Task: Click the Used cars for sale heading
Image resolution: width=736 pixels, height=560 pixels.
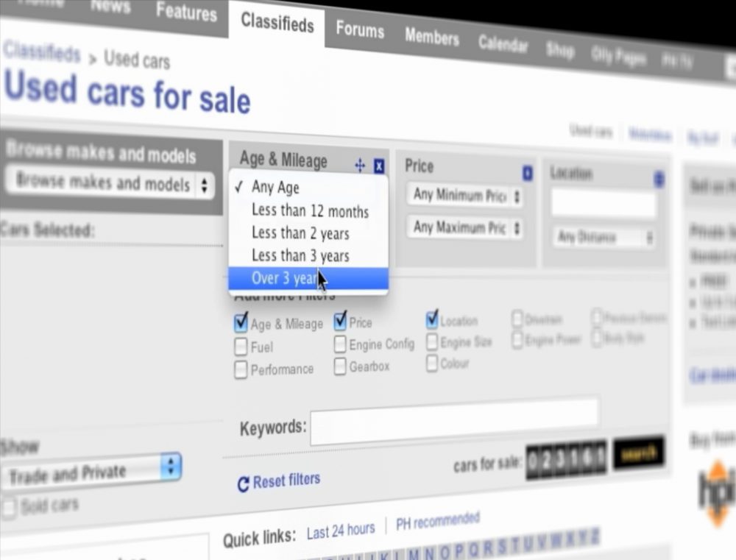Action: pyautogui.click(x=127, y=92)
